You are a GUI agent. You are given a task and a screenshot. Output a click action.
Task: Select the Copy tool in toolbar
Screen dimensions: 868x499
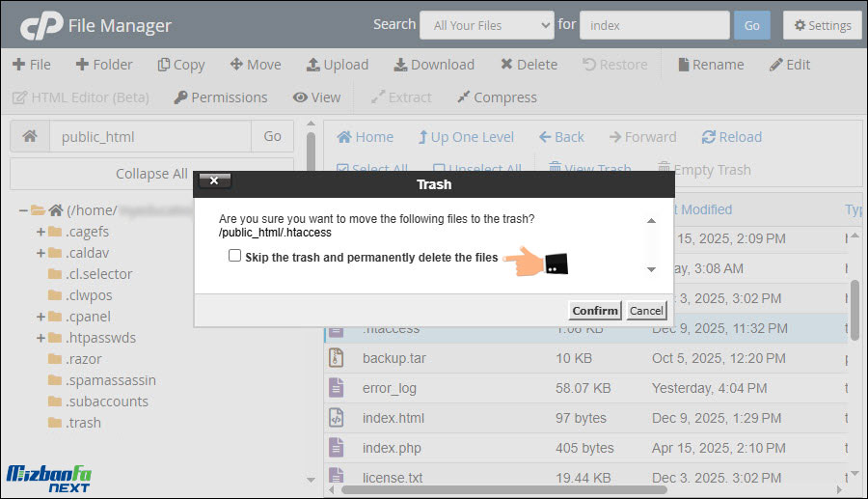tap(164, 65)
